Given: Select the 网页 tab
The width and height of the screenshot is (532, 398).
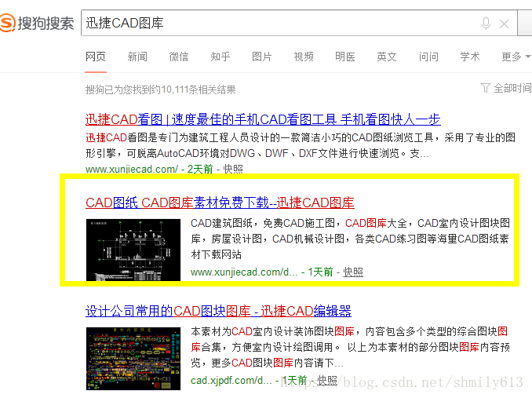Looking at the screenshot, I should (96, 57).
